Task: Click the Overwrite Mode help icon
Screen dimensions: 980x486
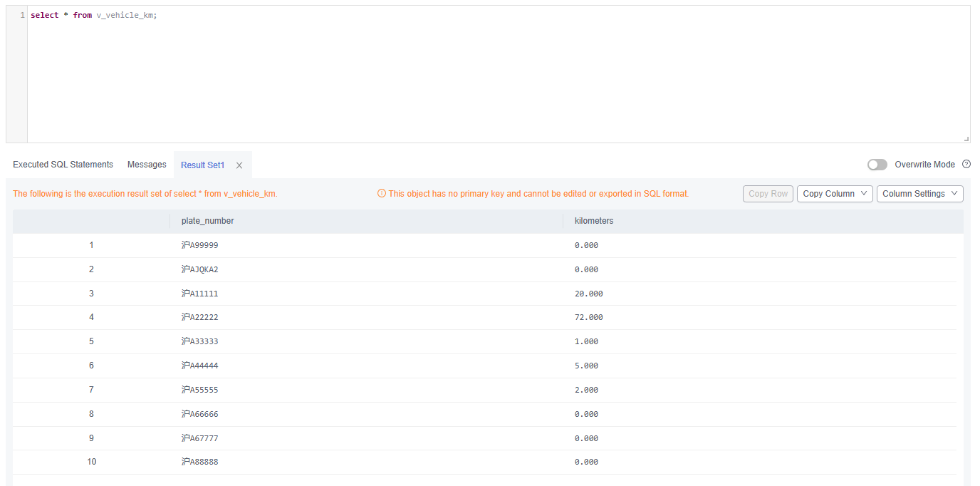Action: (966, 165)
